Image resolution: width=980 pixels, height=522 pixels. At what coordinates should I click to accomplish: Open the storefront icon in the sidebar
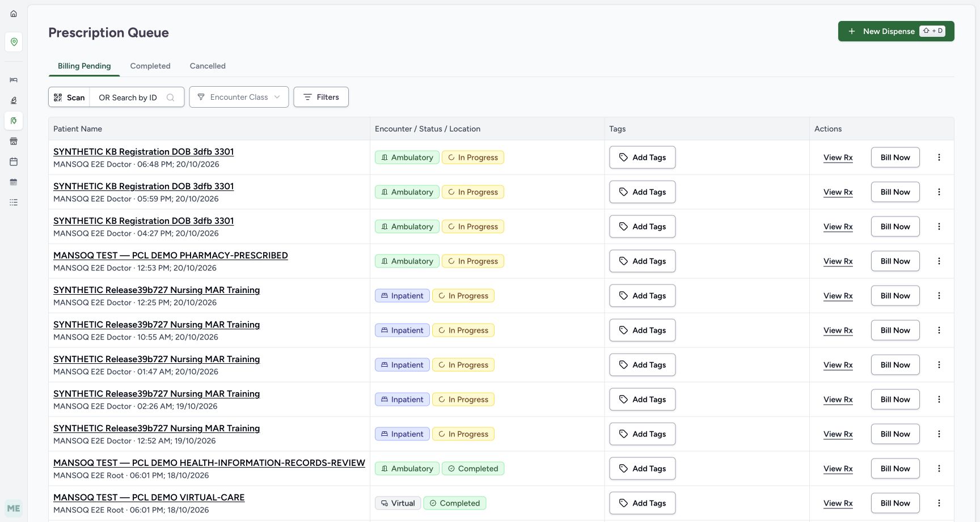point(14,141)
